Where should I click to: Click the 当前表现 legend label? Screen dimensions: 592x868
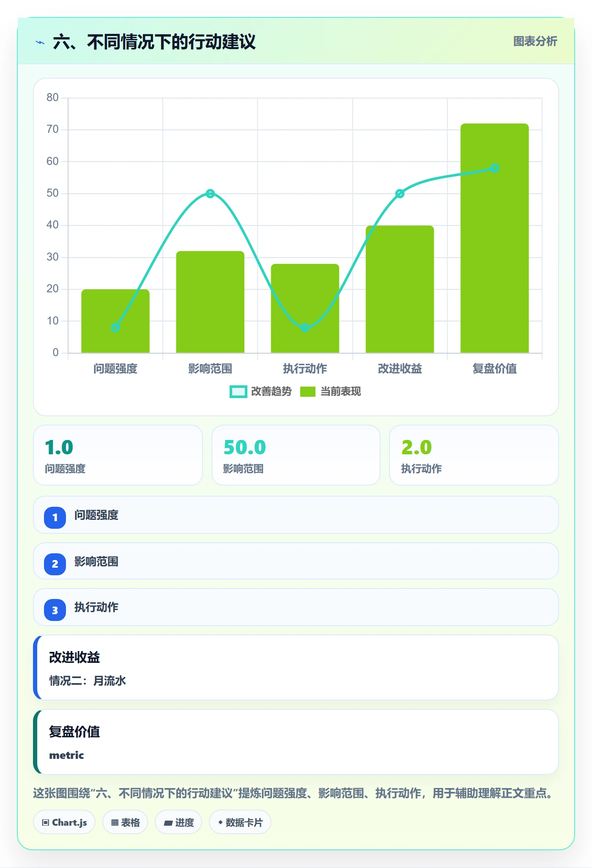pyautogui.click(x=340, y=392)
